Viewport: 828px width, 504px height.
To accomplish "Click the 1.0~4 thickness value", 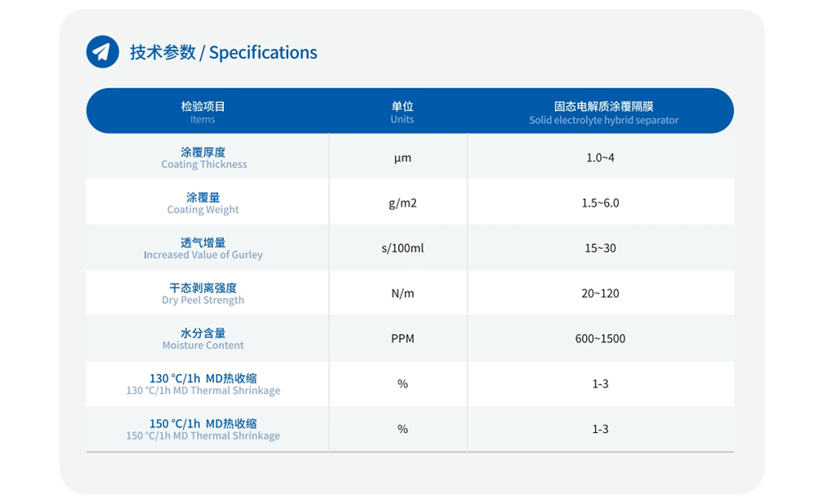I will pyautogui.click(x=600, y=158).
